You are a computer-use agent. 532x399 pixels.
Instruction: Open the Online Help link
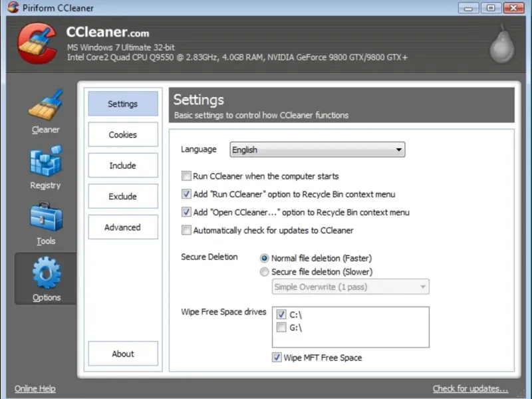point(35,388)
